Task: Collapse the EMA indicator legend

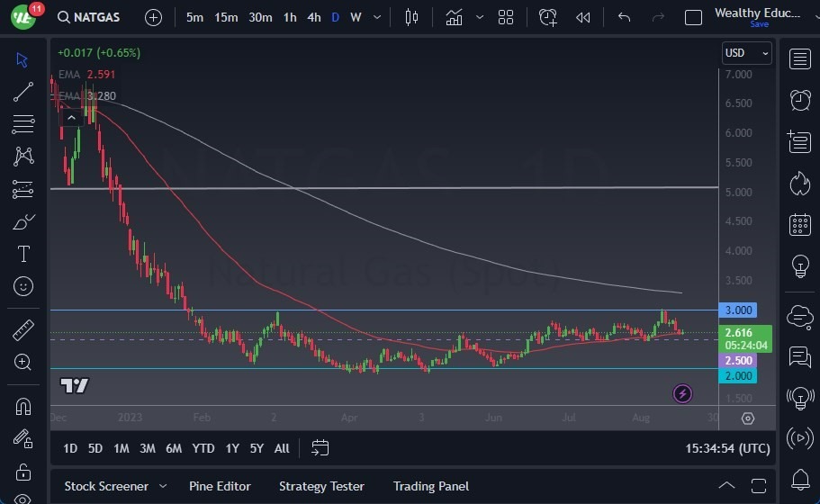Action: pyautogui.click(x=70, y=117)
